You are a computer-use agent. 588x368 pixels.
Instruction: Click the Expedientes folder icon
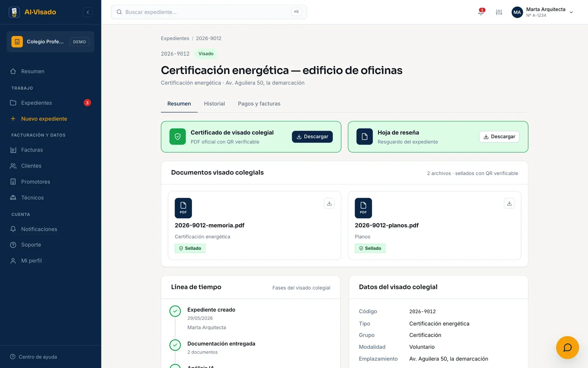tap(13, 103)
